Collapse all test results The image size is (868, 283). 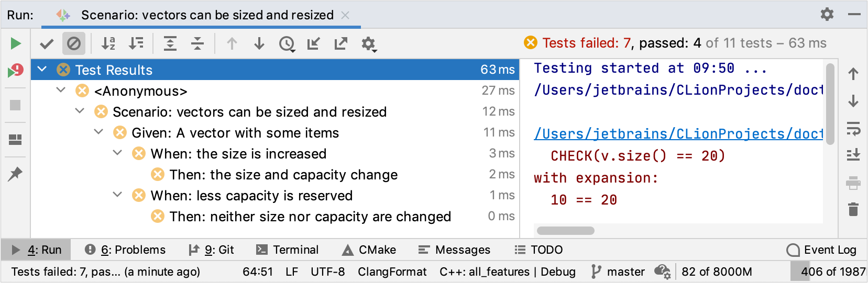(197, 44)
